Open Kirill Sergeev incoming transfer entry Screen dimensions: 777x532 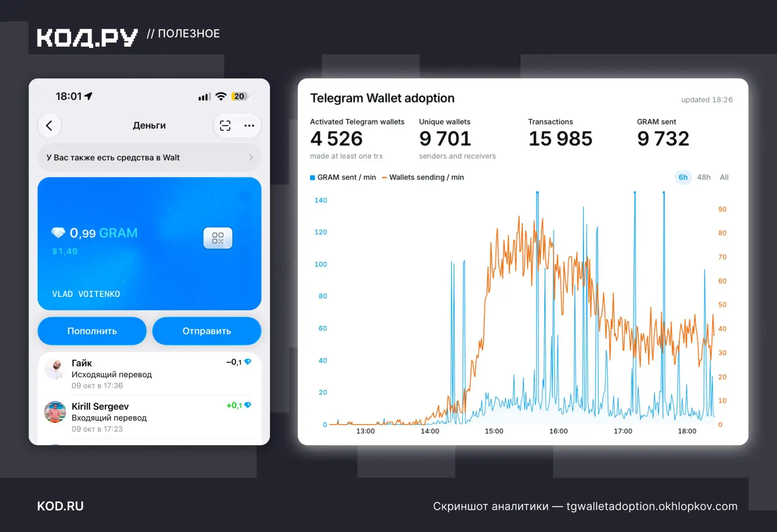click(x=149, y=417)
